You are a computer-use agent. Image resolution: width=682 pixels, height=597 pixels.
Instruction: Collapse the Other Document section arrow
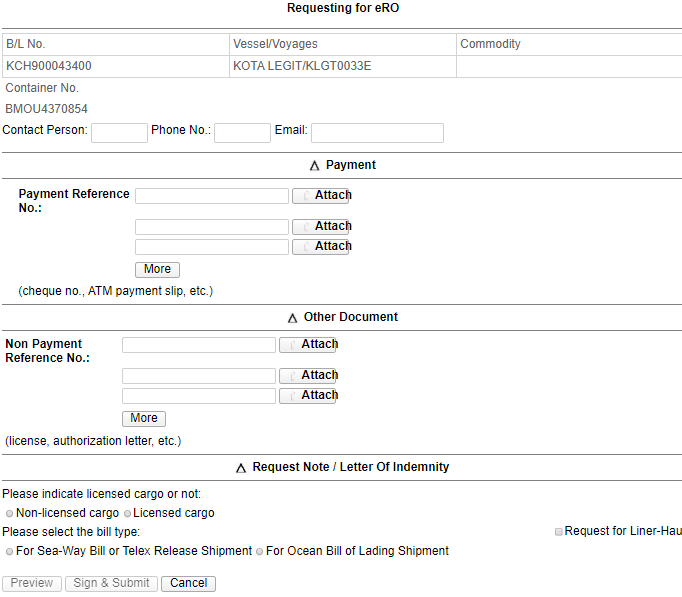coord(292,318)
